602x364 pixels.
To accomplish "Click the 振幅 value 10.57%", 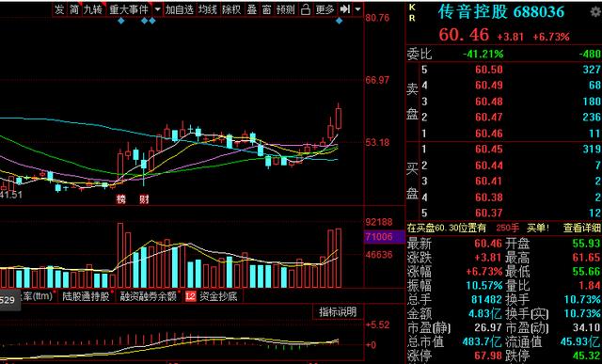I will coord(484,286).
